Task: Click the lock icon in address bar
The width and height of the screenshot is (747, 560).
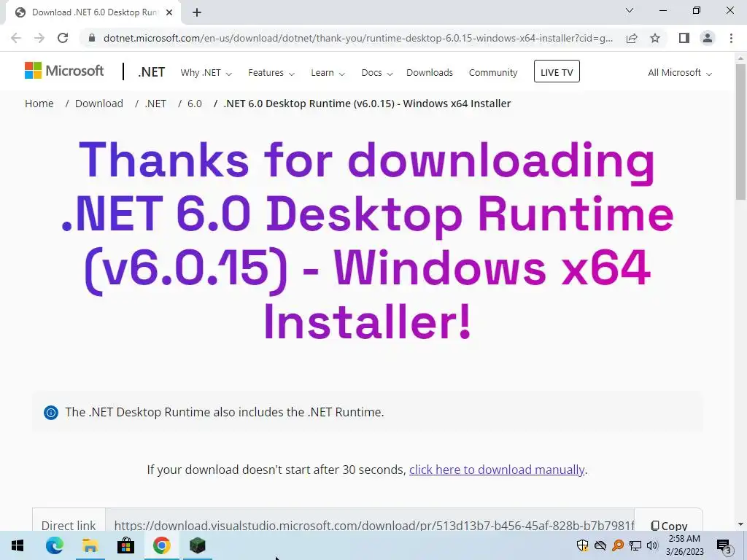Action: pyautogui.click(x=92, y=38)
